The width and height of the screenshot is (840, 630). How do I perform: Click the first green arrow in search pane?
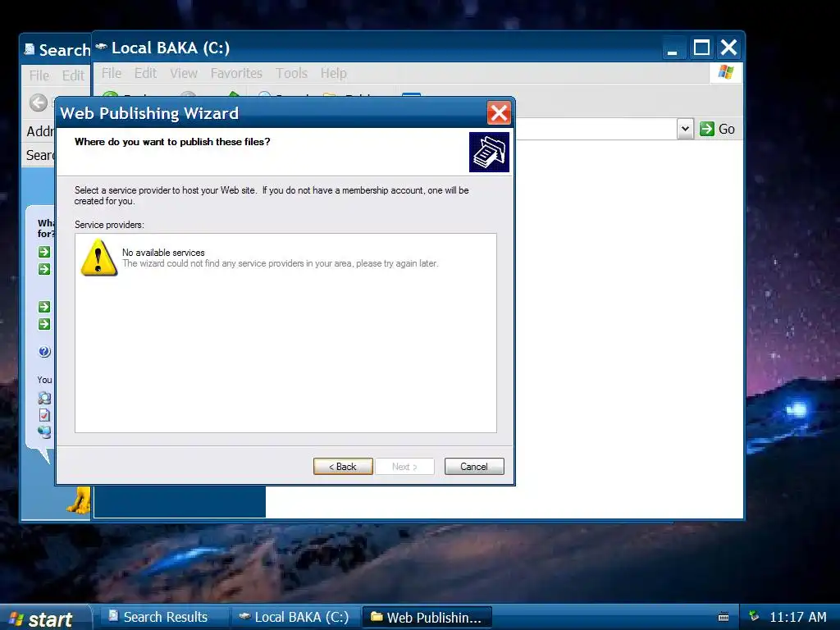pyautogui.click(x=44, y=252)
